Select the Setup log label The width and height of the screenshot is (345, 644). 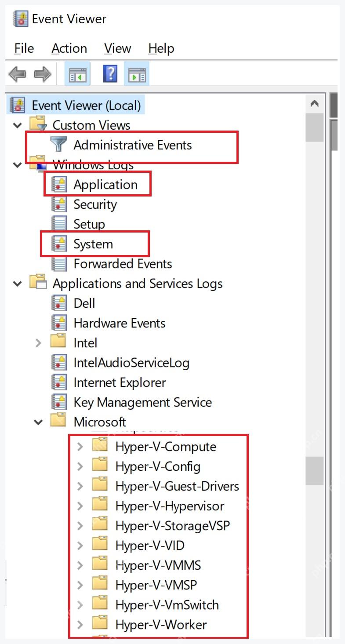pos(89,224)
